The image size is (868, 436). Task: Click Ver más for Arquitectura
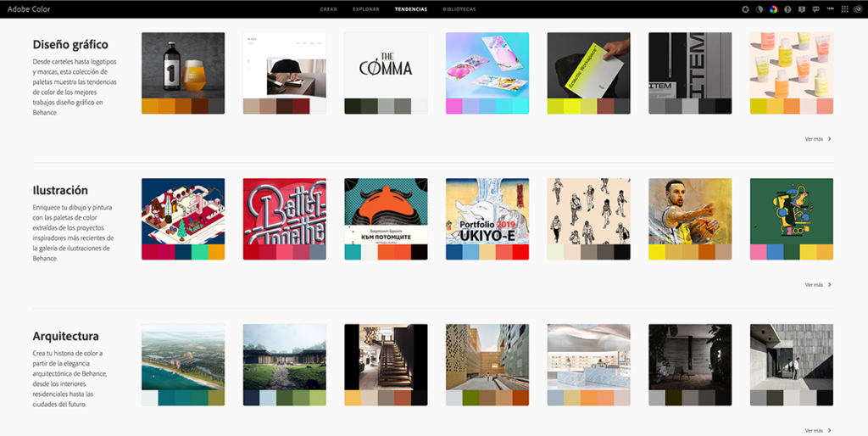point(814,430)
